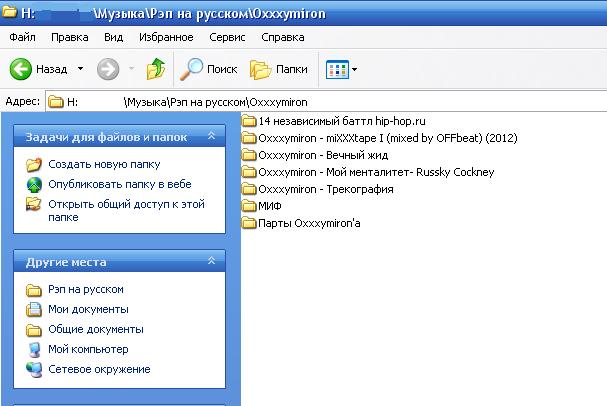Select folder 14 независимый баттл hip-hop.ru

pos(342,121)
